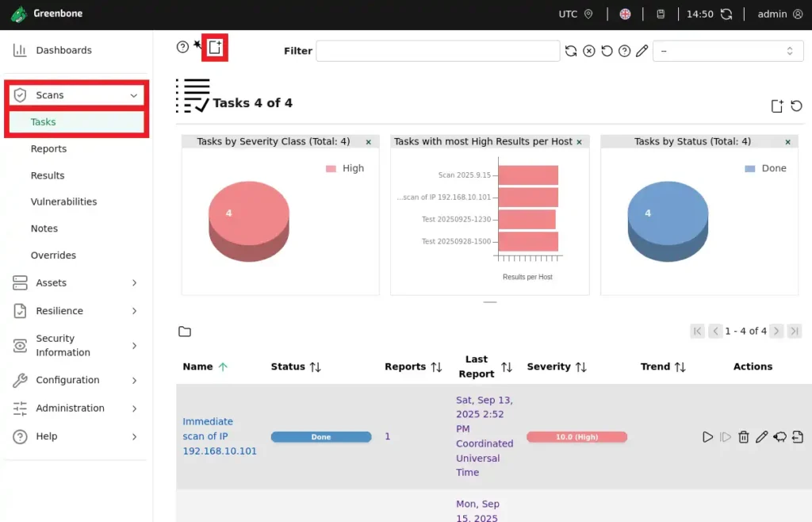812x522 pixels.
Task: Open the task wizard wand icon
Action: pos(197,46)
